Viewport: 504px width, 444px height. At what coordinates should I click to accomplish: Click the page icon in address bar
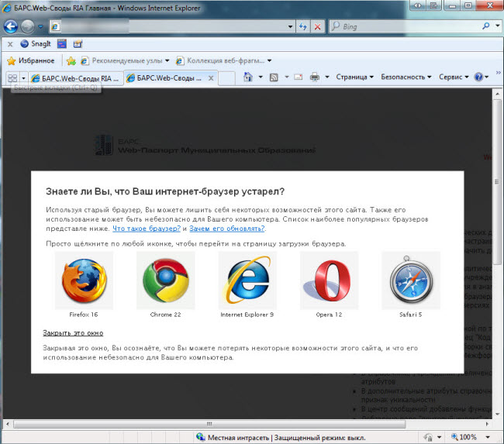55,26
